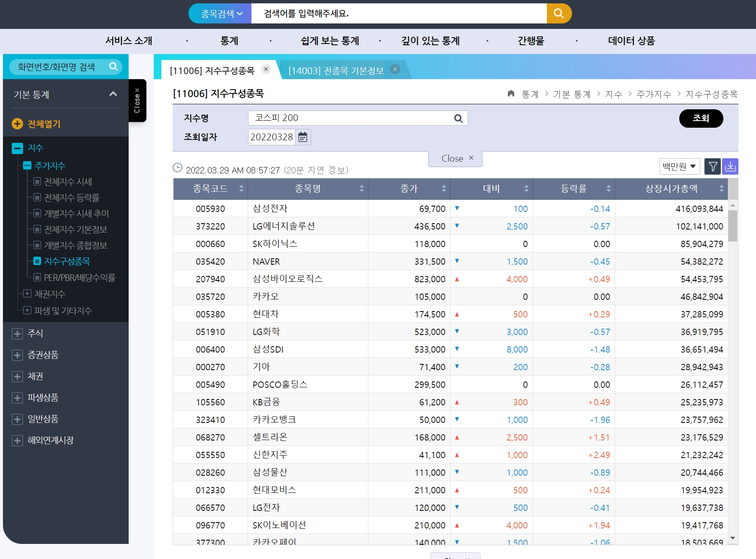Open 개별지수 종합정보 in the tree
Image resolution: width=756 pixels, height=559 pixels.
click(75, 245)
